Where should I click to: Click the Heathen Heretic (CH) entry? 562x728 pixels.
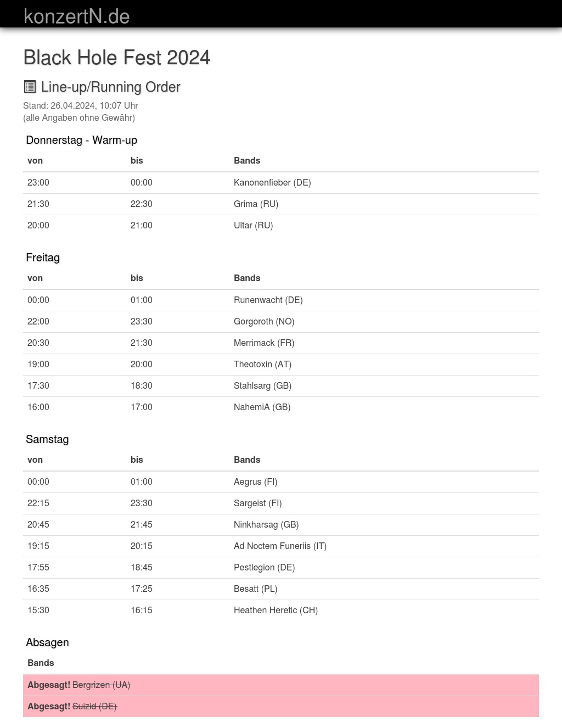[x=276, y=610]
